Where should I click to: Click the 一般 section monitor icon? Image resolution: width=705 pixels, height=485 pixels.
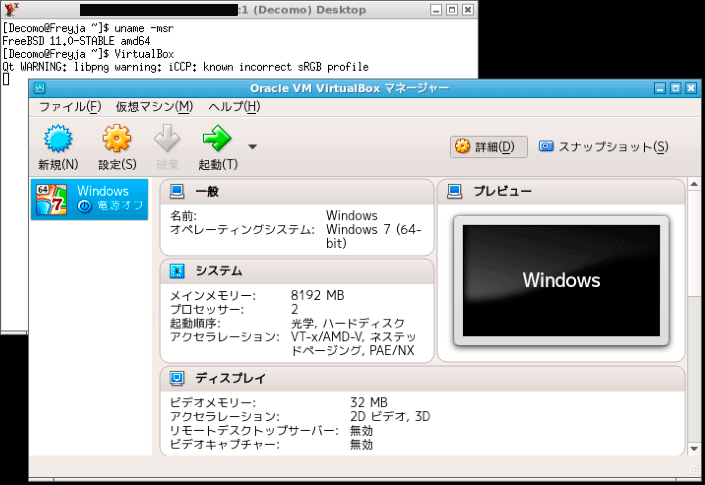(x=177, y=191)
